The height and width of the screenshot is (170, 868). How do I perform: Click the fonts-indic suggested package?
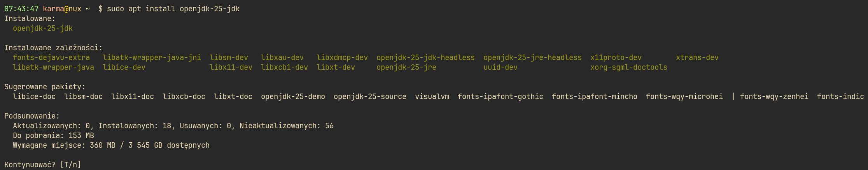click(840, 97)
